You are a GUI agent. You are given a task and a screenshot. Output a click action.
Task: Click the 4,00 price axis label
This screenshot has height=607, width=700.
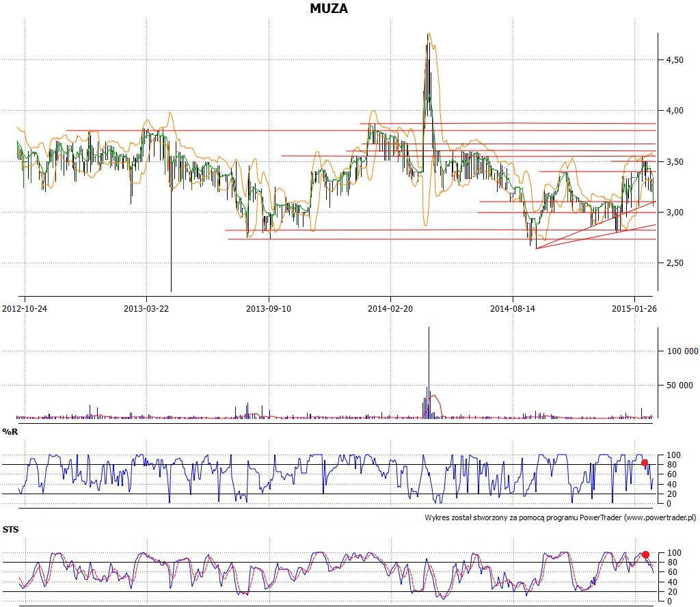click(675, 111)
